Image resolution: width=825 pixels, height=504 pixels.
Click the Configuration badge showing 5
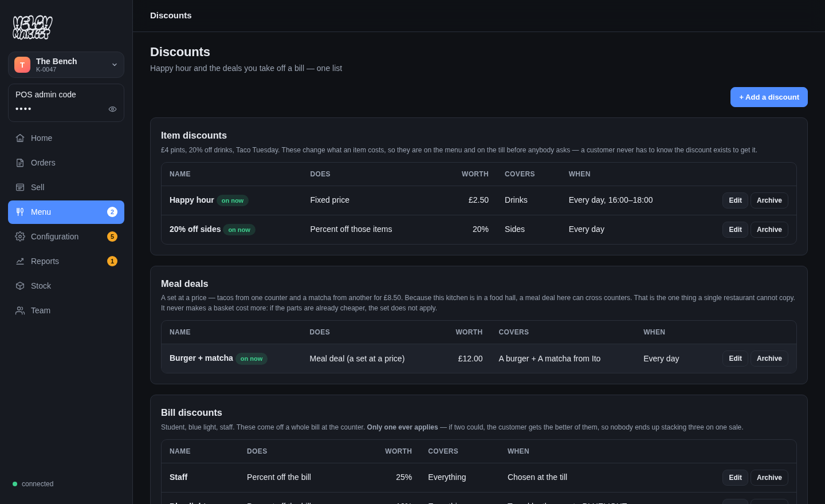tap(112, 237)
